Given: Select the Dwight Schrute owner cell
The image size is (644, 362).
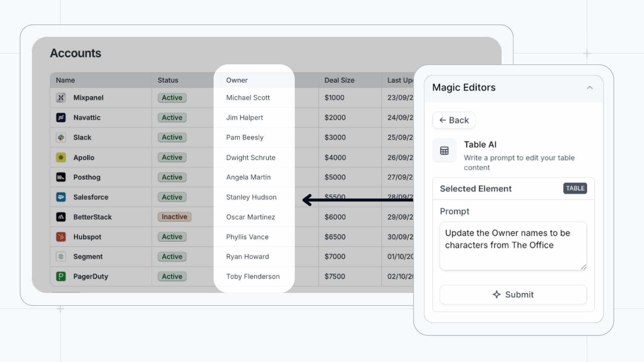Looking at the screenshot, I should (x=251, y=158).
